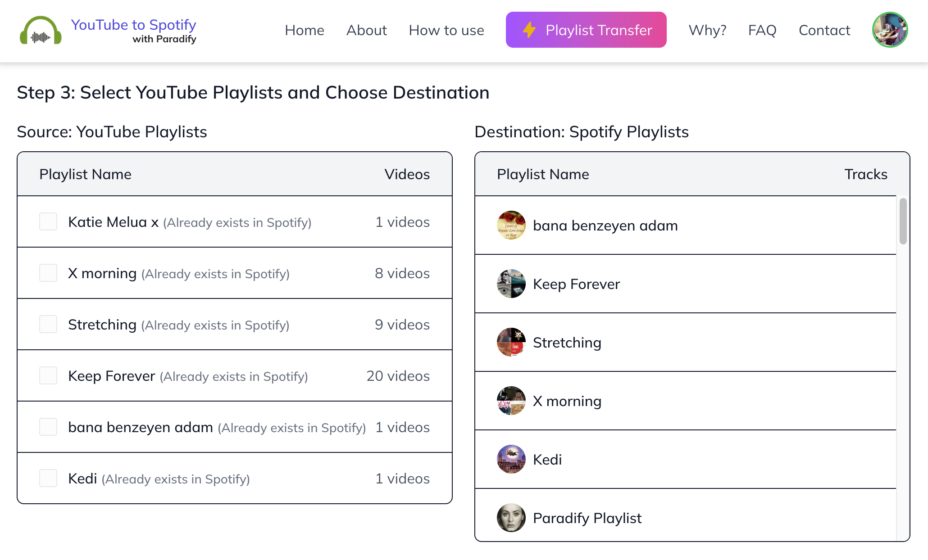
Task: Select bana benzeyen adam in Spotify destination list
Action: [x=686, y=225]
